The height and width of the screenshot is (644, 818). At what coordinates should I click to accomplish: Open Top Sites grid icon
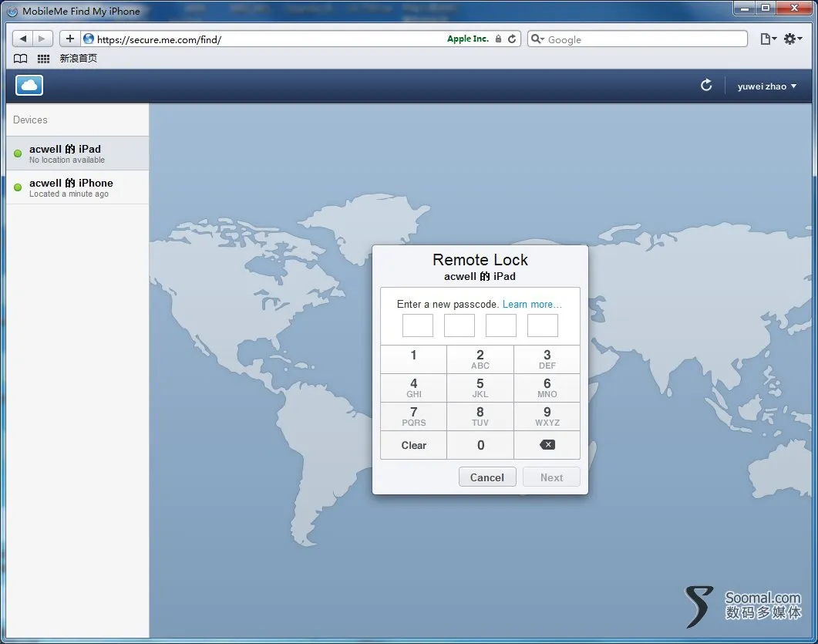click(x=43, y=59)
